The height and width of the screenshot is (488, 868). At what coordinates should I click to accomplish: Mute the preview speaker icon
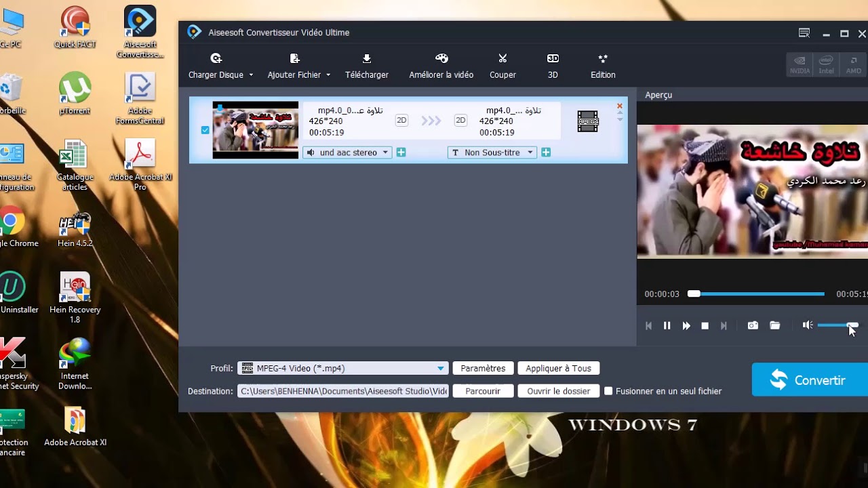click(808, 325)
